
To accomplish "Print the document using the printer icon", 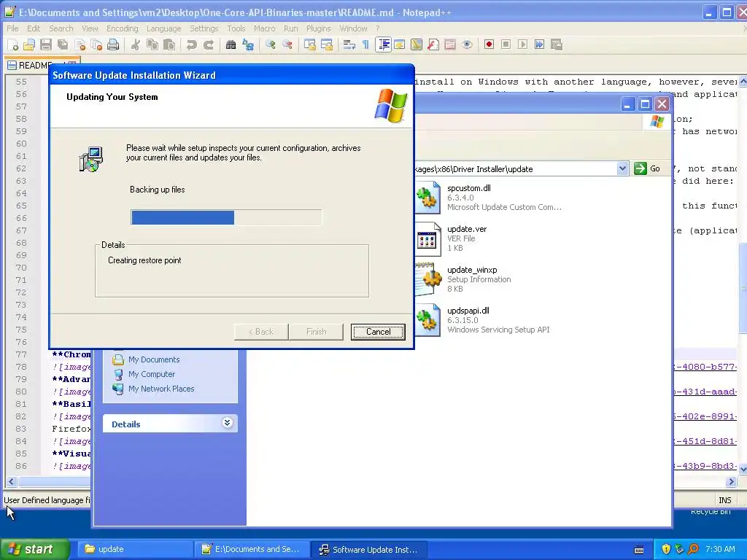I will (113, 44).
